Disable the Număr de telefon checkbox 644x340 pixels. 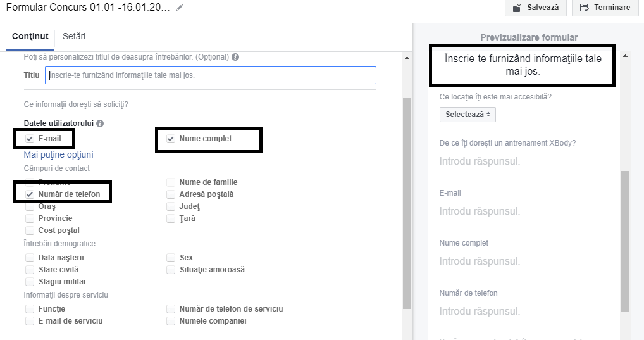(x=30, y=194)
